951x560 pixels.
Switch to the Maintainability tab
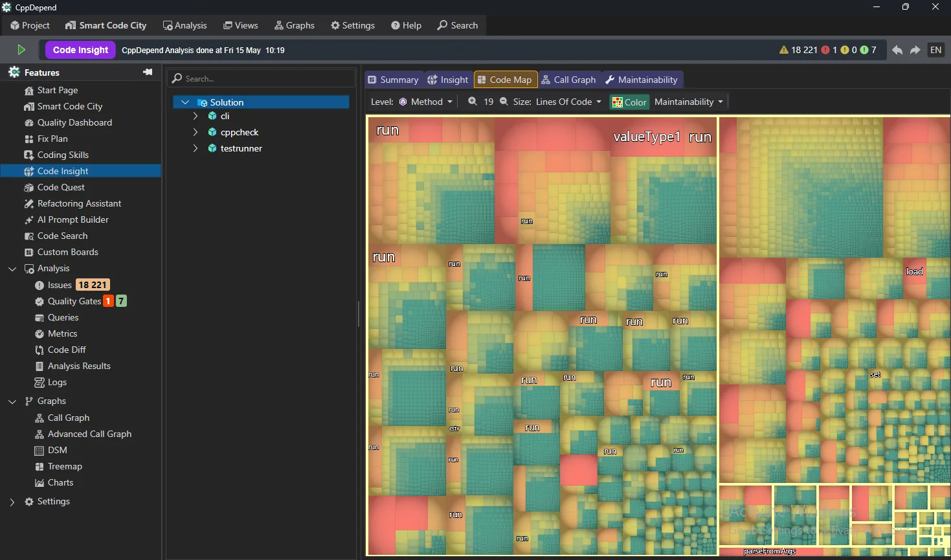tap(642, 80)
